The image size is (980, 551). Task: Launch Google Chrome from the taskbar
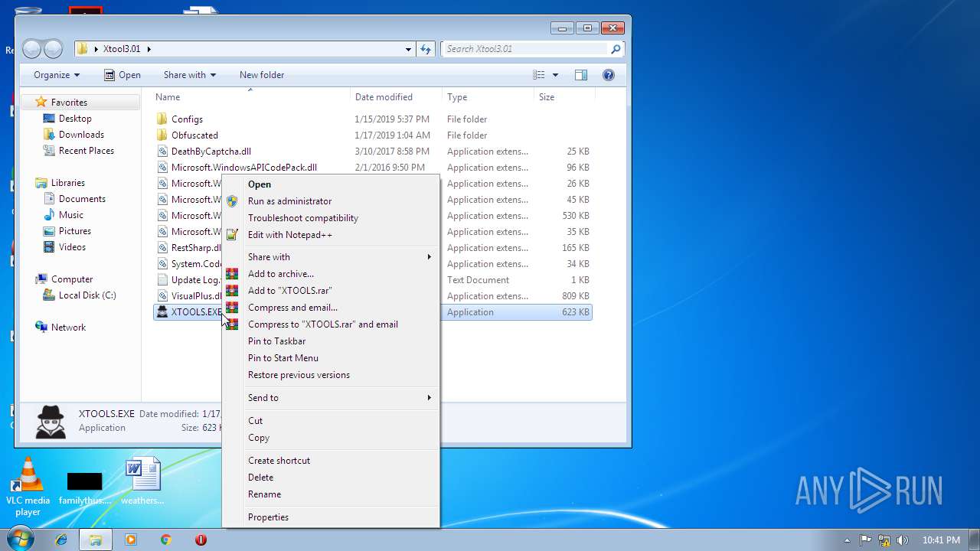165,540
